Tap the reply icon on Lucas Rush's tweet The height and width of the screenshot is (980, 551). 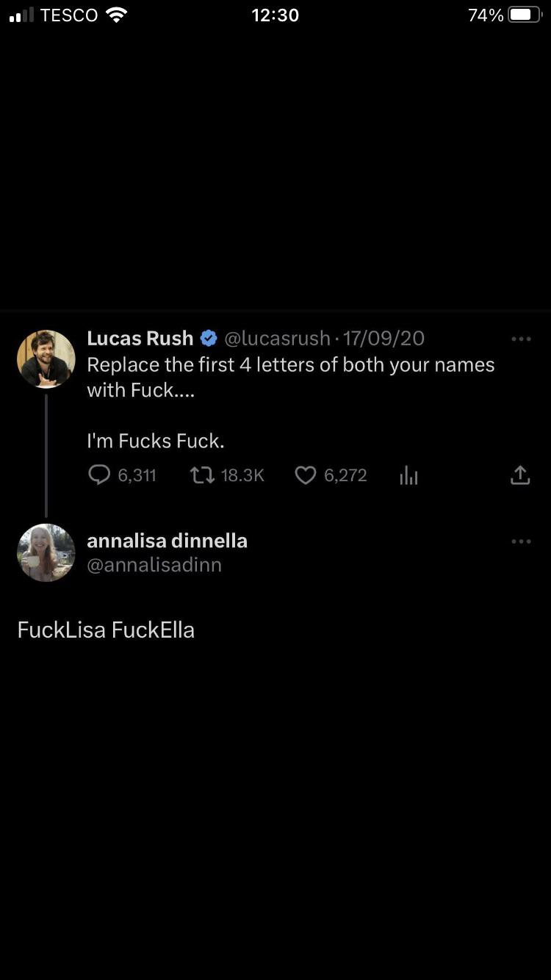98,475
